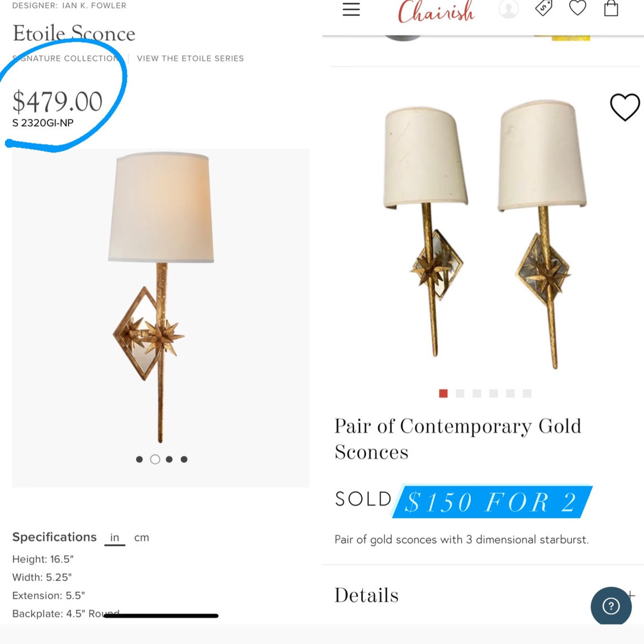
Task: Favorite the gold sconces with heart outline
Action: [x=625, y=107]
